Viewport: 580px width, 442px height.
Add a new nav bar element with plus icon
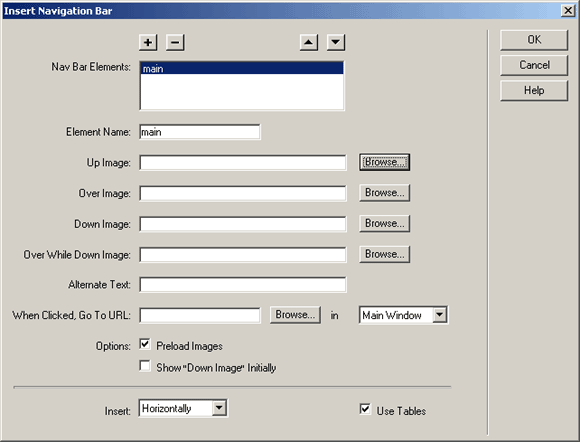(148, 42)
